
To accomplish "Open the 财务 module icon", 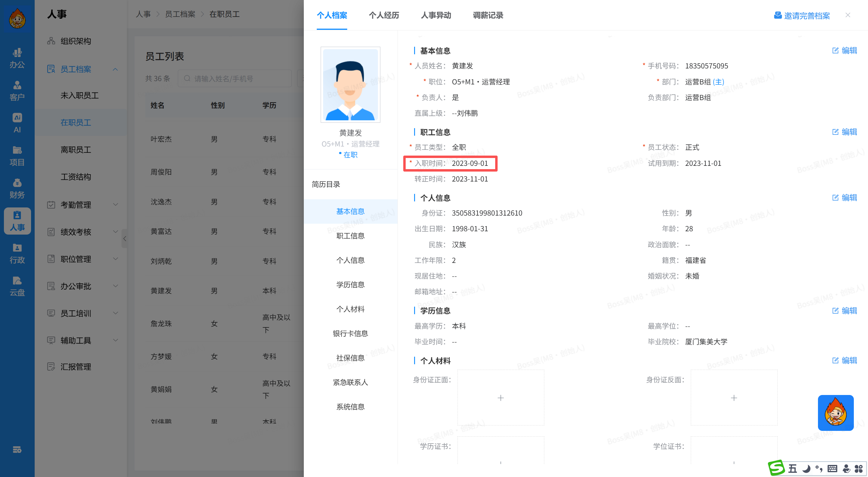I will (17, 188).
